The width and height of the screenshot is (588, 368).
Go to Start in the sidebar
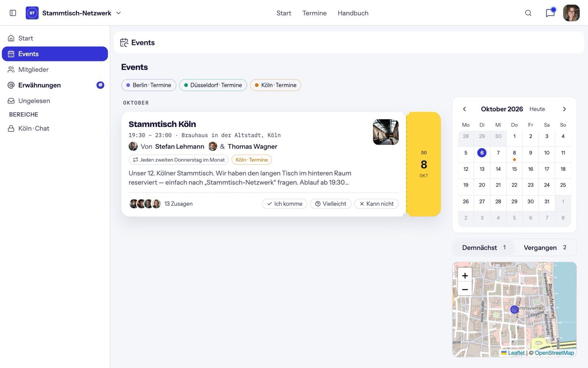coord(55,38)
